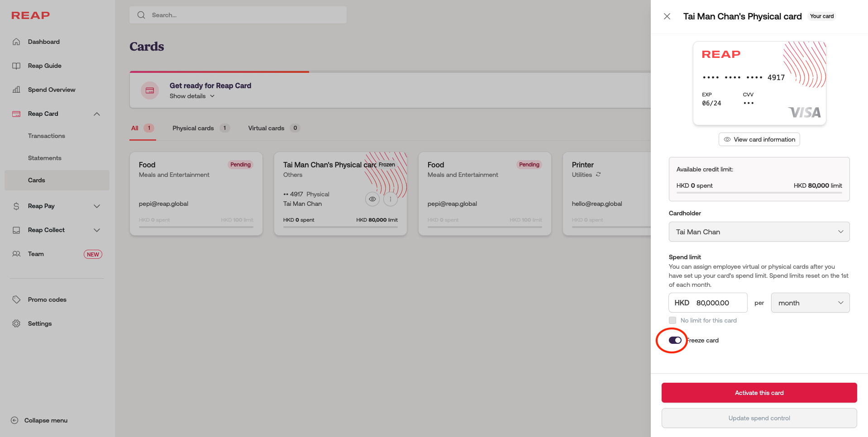Open the Cardholder dropdown
Image resolution: width=868 pixels, height=437 pixels.
coord(759,232)
